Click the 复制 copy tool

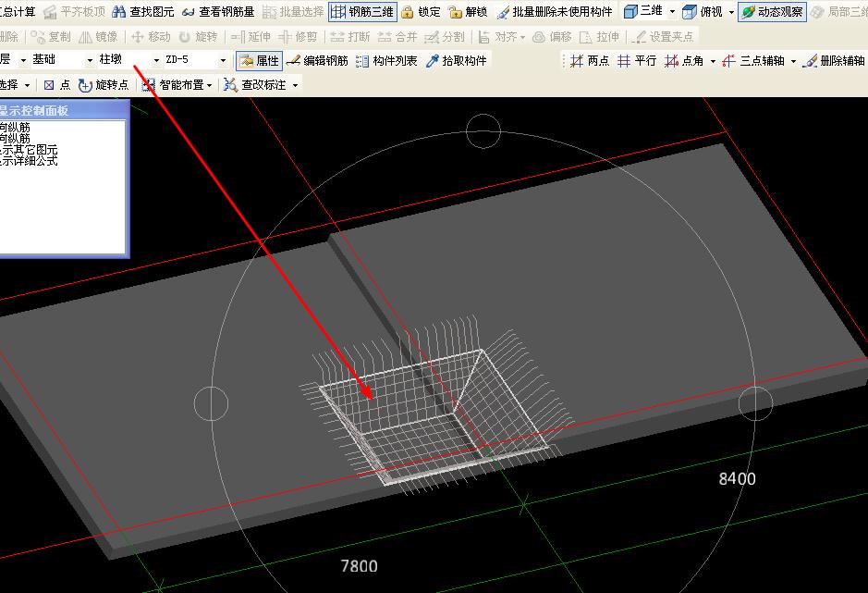coord(51,37)
